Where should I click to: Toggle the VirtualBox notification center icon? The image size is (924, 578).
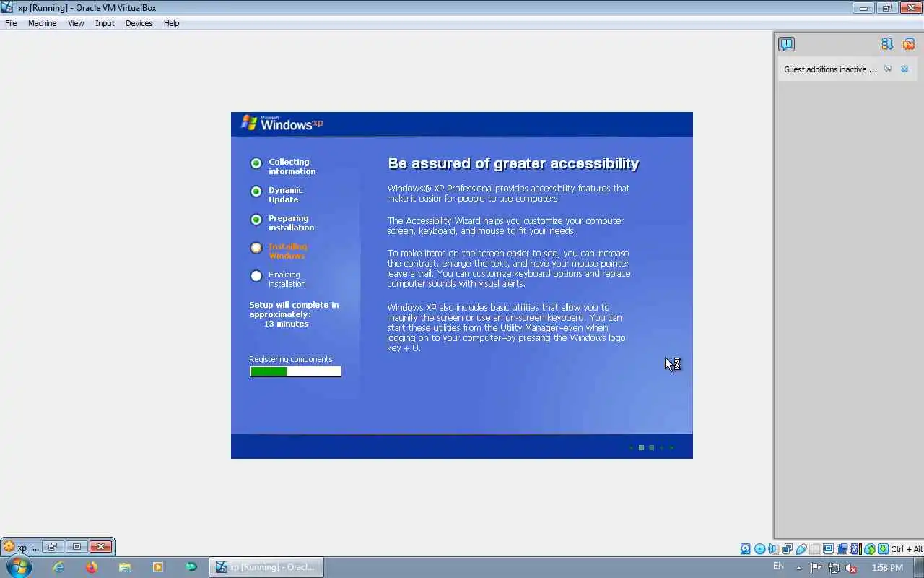click(786, 44)
